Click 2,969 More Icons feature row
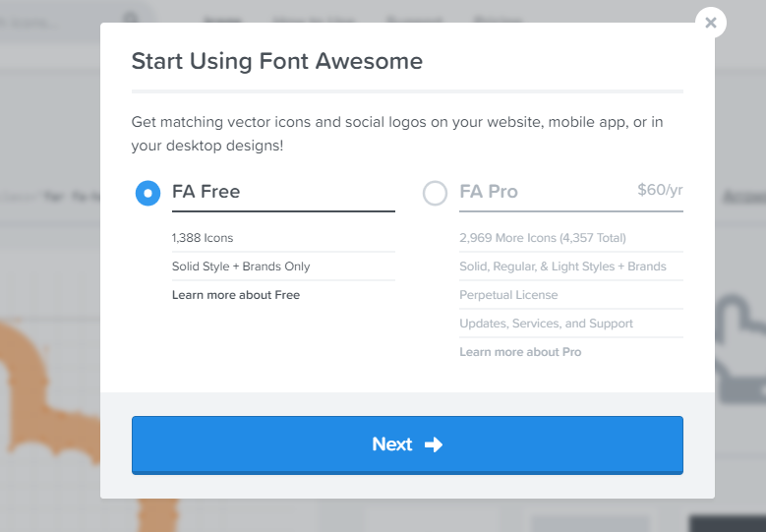The image size is (766, 532). click(x=571, y=238)
